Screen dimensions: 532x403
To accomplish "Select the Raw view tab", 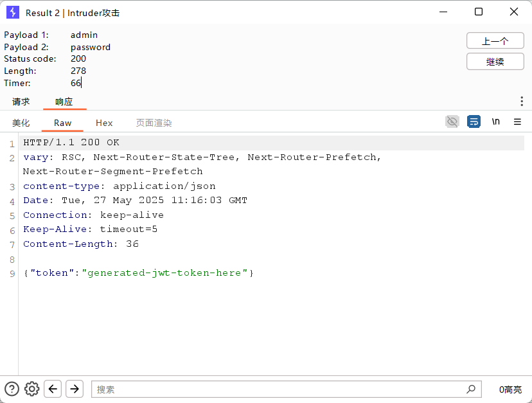I will tap(62, 123).
